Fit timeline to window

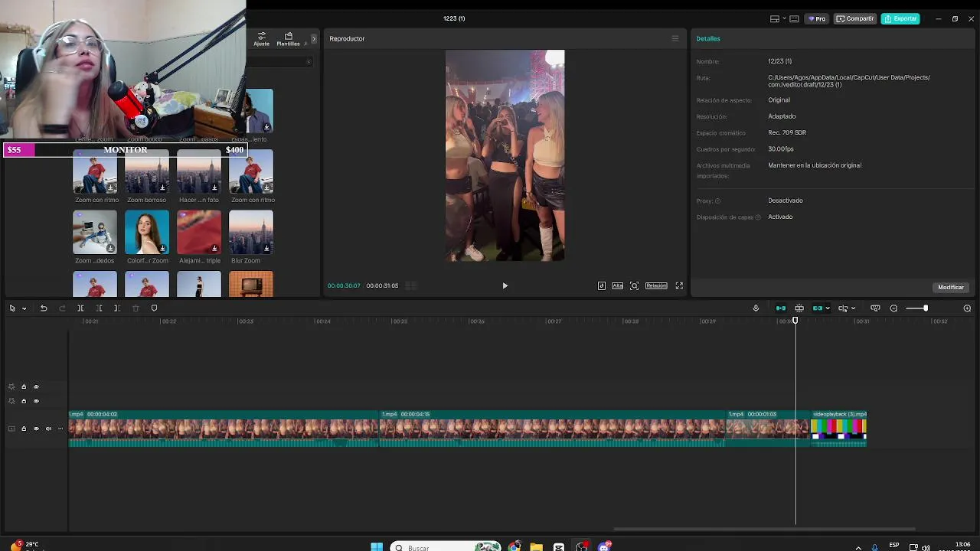pyautogui.click(x=875, y=308)
